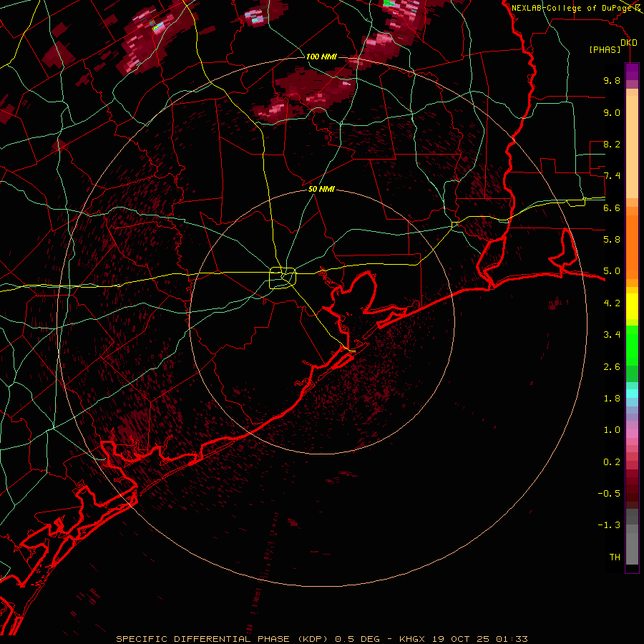This screenshot has width=644, height=644.
Task: Click the -1.3 value on the color scale
Action: 609,525
